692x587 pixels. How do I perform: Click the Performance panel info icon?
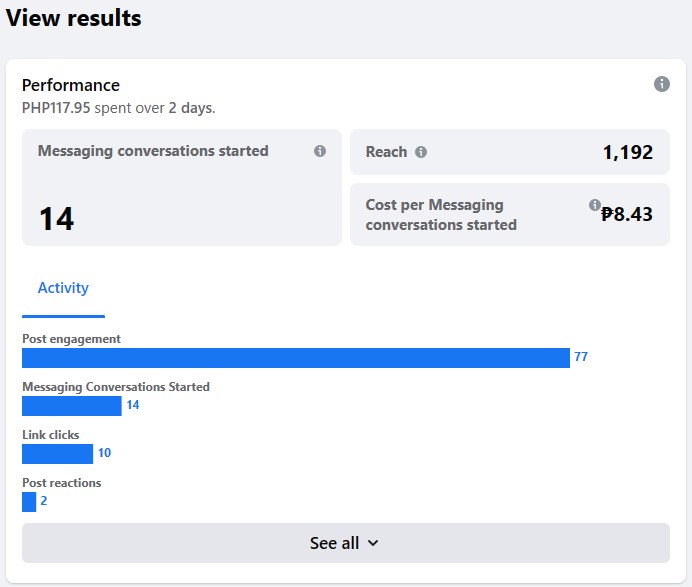point(661,84)
